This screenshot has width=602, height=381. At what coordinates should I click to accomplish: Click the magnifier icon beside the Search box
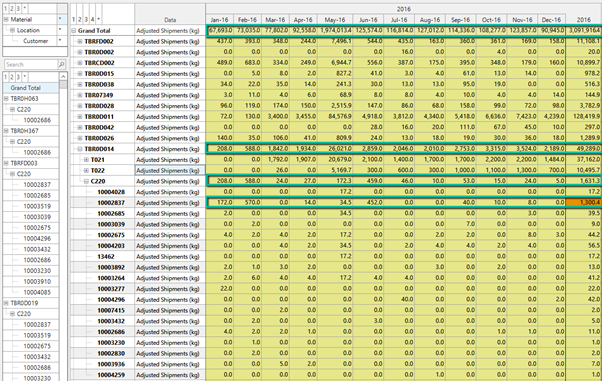61,65
